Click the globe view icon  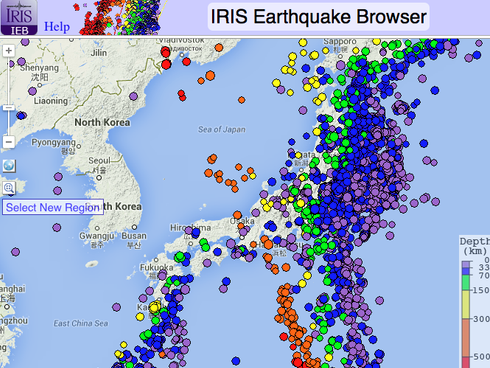click(x=9, y=166)
